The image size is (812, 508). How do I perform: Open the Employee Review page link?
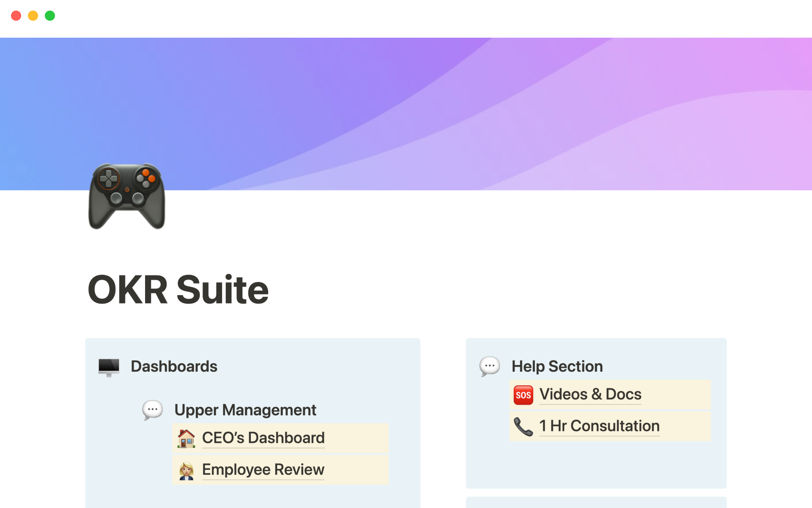tap(263, 470)
